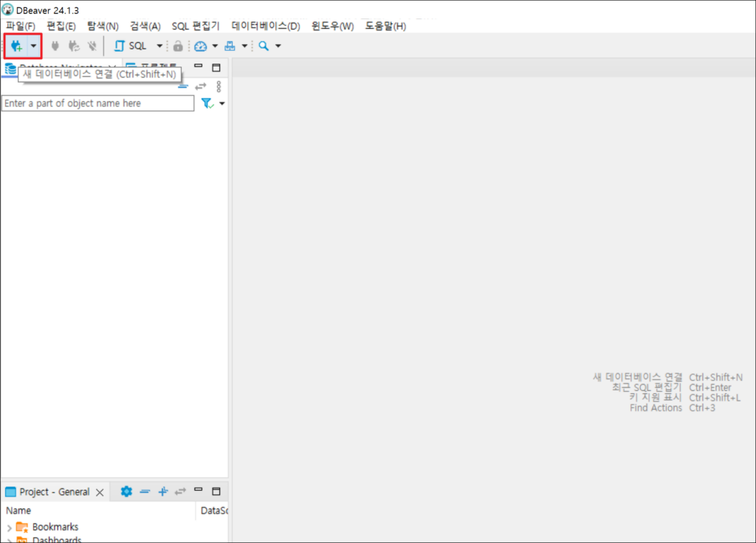This screenshot has height=543, width=756.
Task: Click the DBeaver beaver logo in title bar
Action: (7, 10)
